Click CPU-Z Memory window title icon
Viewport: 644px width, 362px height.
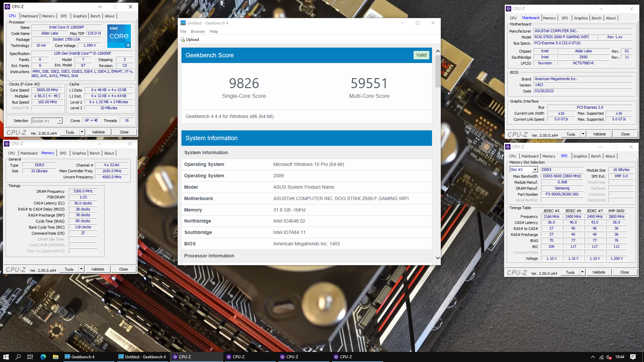click(x=7, y=144)
